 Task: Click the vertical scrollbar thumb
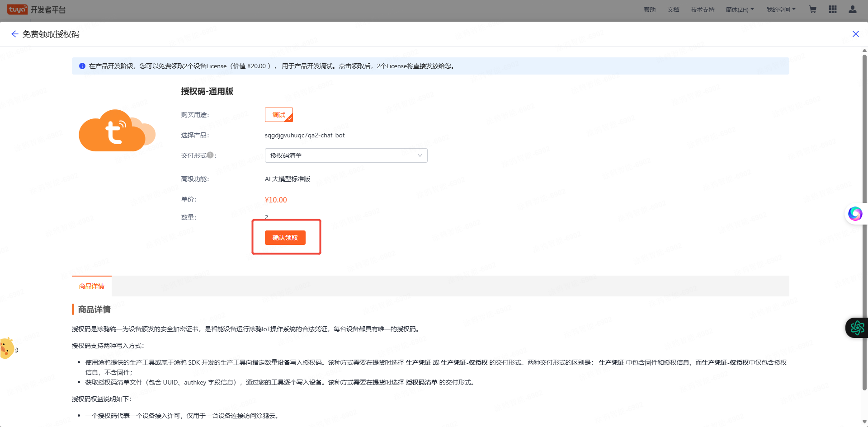[864, 221]
